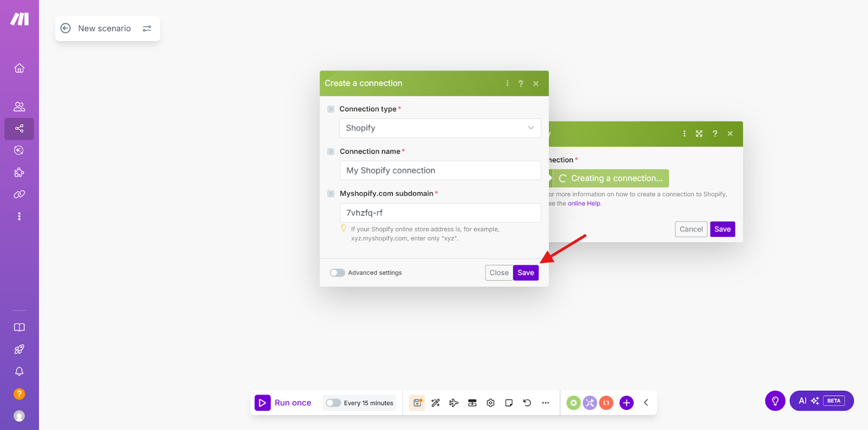Click the purple tools favorite icon
The width and height of the screenshot is (868, 430).
tap(590, 403)
